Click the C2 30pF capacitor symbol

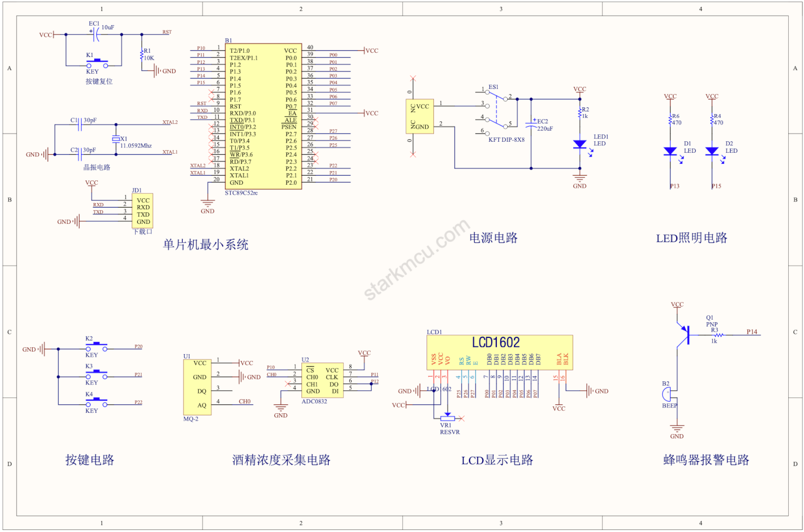(80, 155)
